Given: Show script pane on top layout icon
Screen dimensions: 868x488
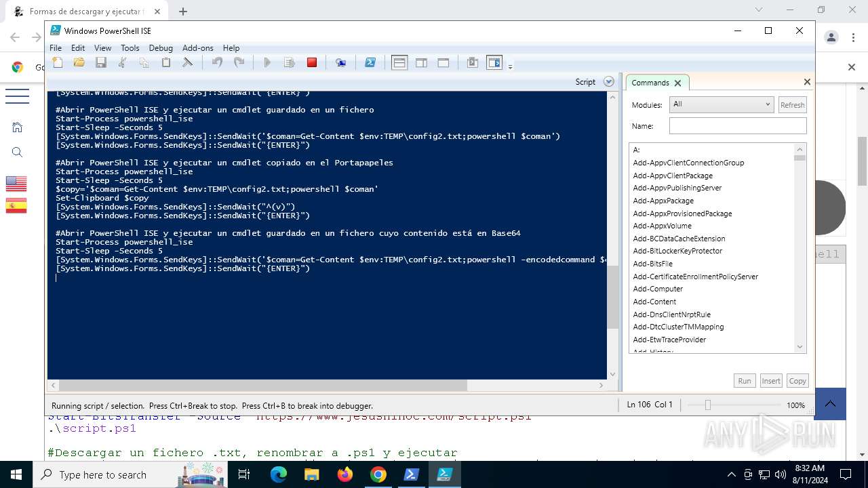Looking at the screenshot, I should tap(399, 62).
